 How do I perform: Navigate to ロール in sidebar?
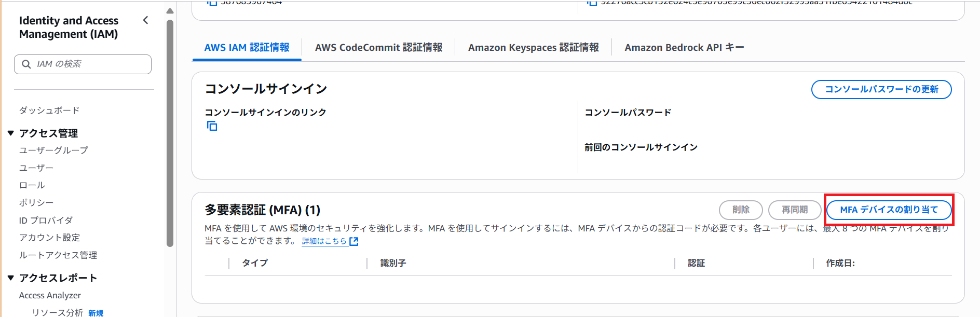[32, 185]
